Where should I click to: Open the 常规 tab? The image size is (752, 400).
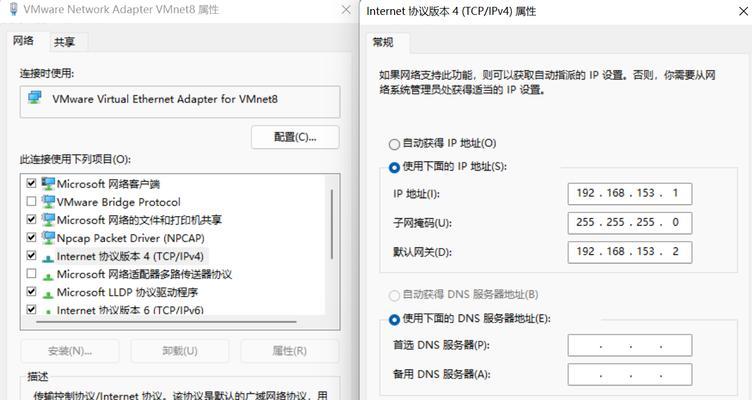click(x=383, y=42)
